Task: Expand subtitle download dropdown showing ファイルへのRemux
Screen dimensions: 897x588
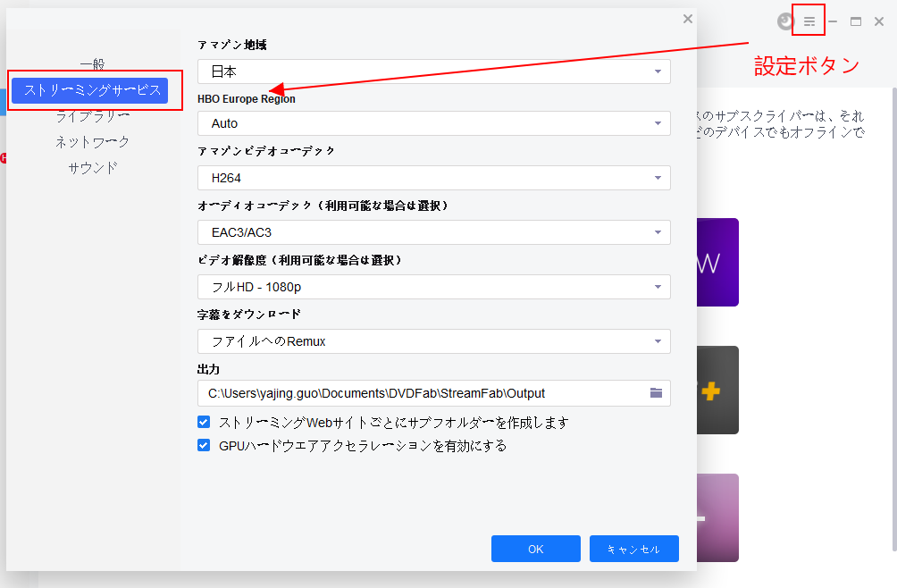Action: [434, 341]
